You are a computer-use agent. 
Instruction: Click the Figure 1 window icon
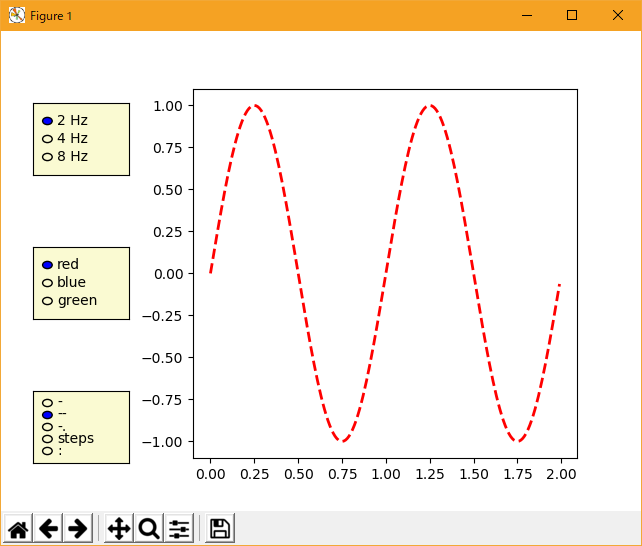pos(16,15)
